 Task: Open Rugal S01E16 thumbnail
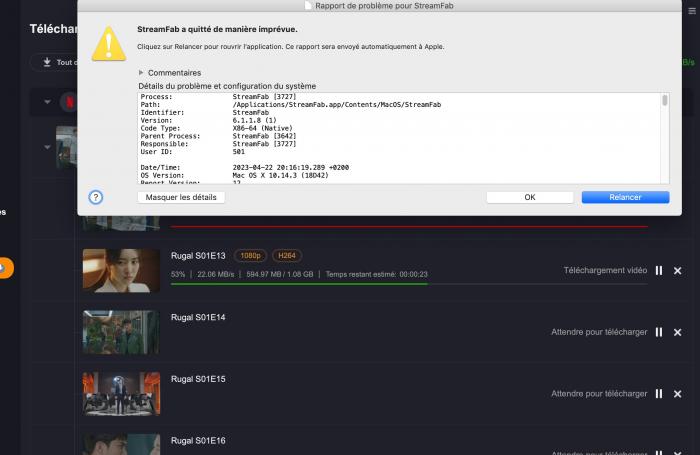tap(121, 444)
